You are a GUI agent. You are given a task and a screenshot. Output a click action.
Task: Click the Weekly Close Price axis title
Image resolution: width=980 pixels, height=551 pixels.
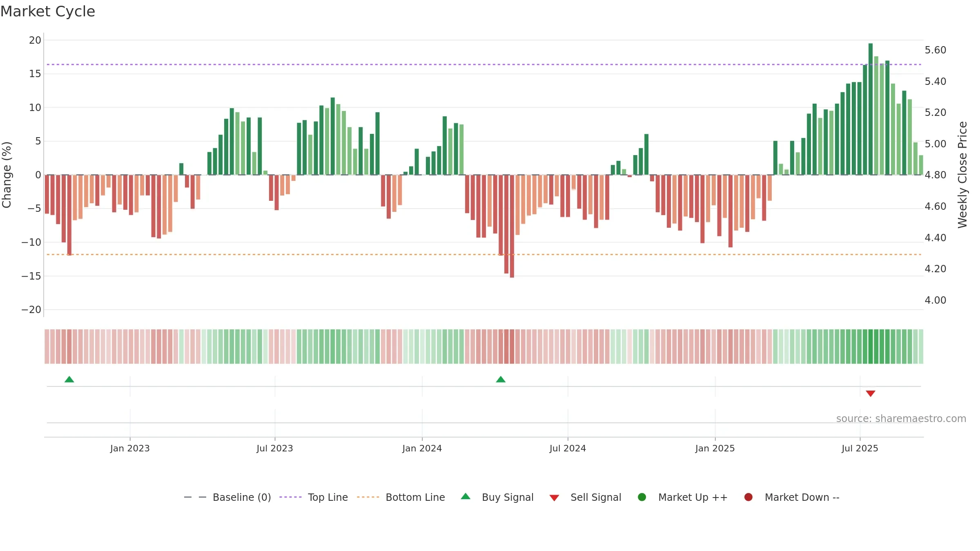tap(962, 175)
